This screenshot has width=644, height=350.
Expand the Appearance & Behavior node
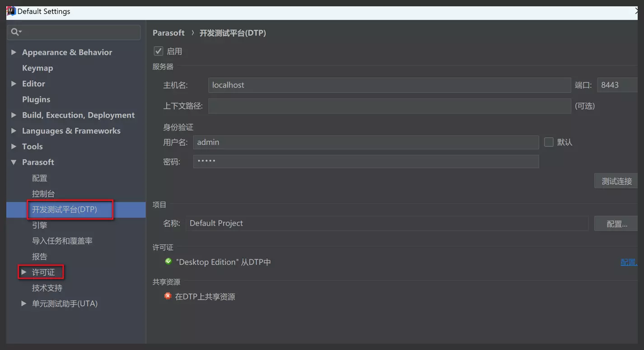pos(14,52)
